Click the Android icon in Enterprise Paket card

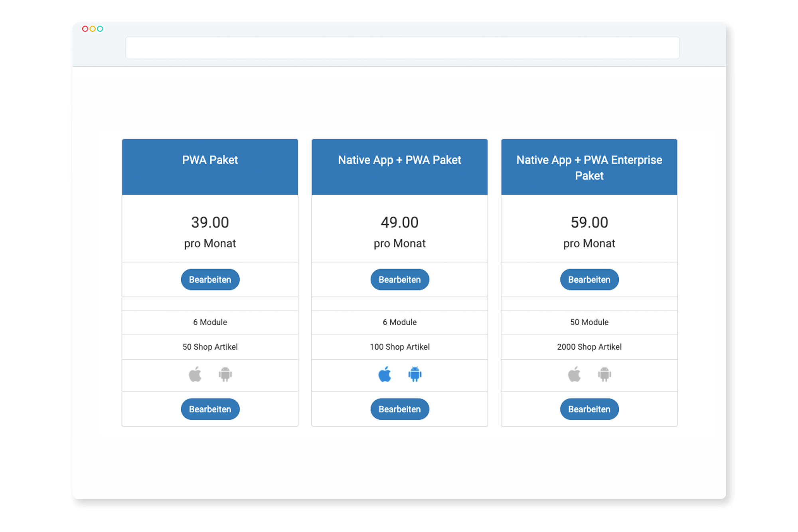(x=604, y=374)
